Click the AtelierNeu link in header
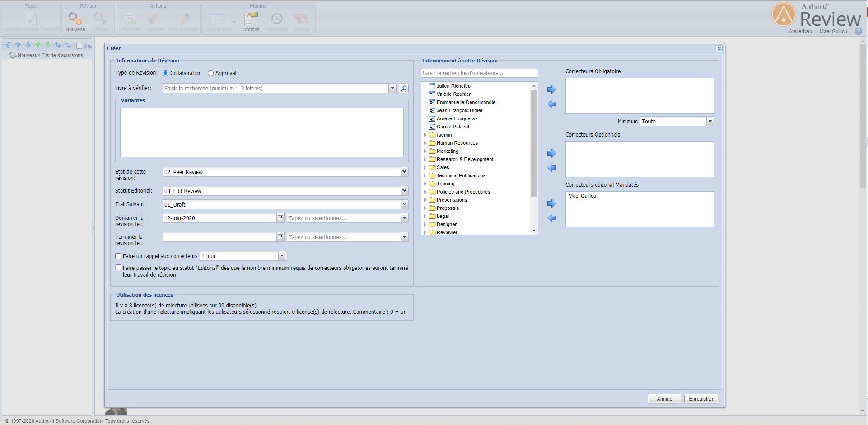This screenshot has width=868, height=425. tap(800, 32)
